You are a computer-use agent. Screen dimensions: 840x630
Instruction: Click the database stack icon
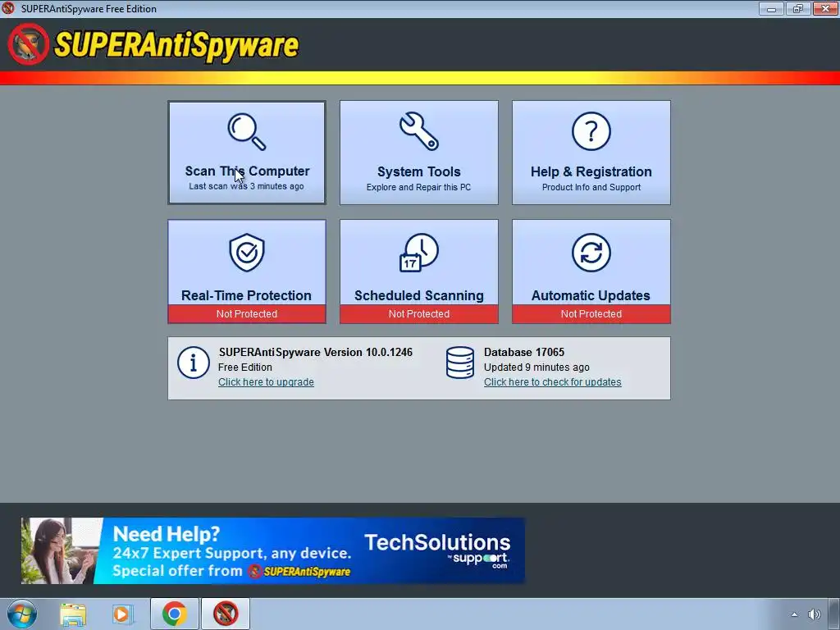tap(460, 363)
